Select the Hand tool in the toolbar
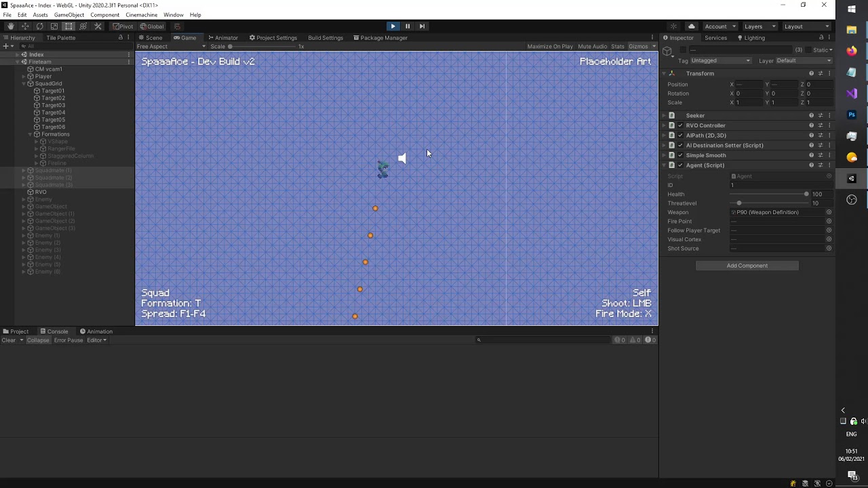 pyautogui.click(x=10, y=26)
